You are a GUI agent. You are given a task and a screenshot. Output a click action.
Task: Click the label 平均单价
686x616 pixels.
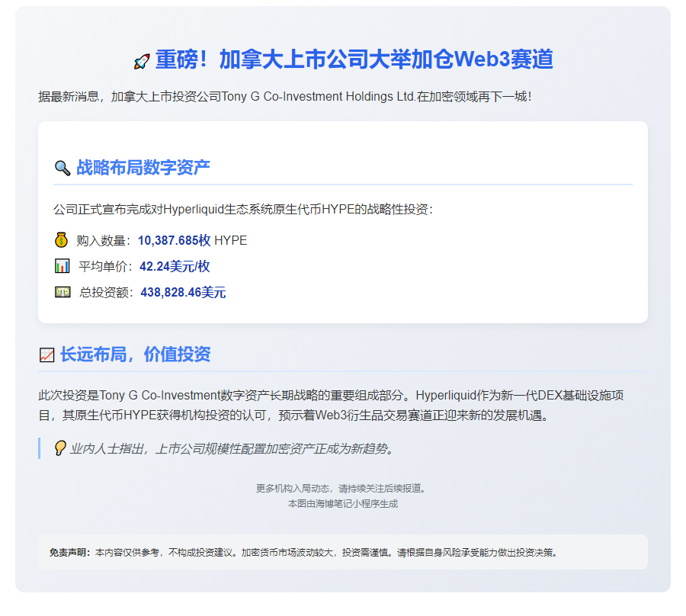[102, 266]
